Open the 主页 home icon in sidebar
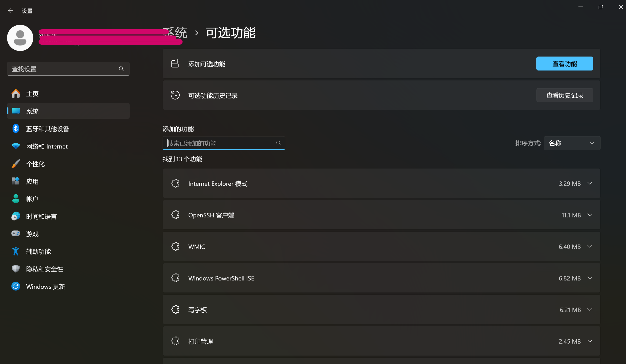The image size is (626, 364). tap(15, 94)
